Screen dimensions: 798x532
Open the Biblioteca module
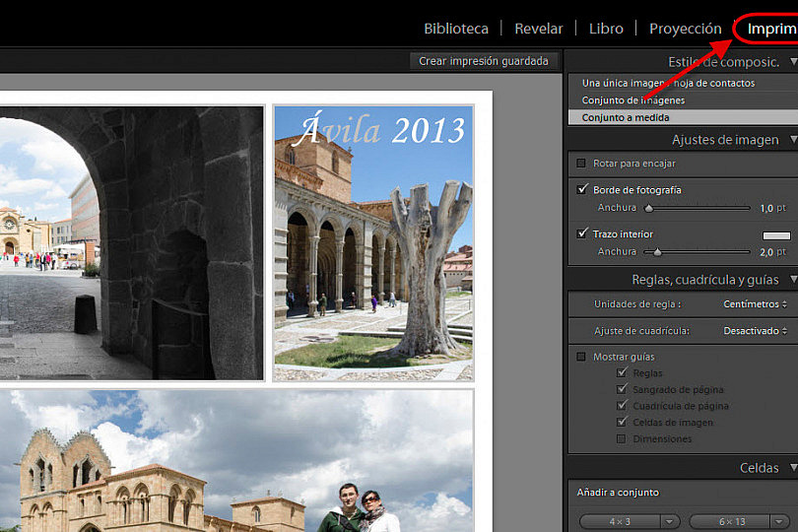[x=456, y=29]
